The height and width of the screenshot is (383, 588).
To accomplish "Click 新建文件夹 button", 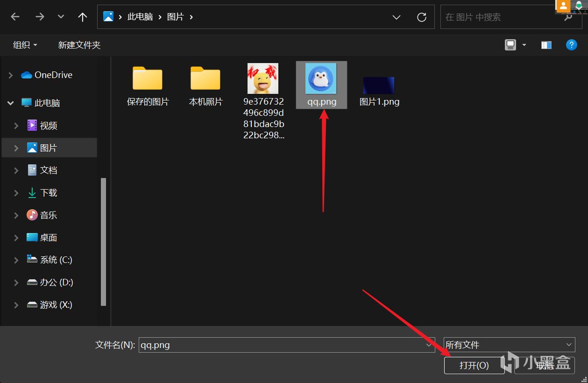I will tap(79, 45).
